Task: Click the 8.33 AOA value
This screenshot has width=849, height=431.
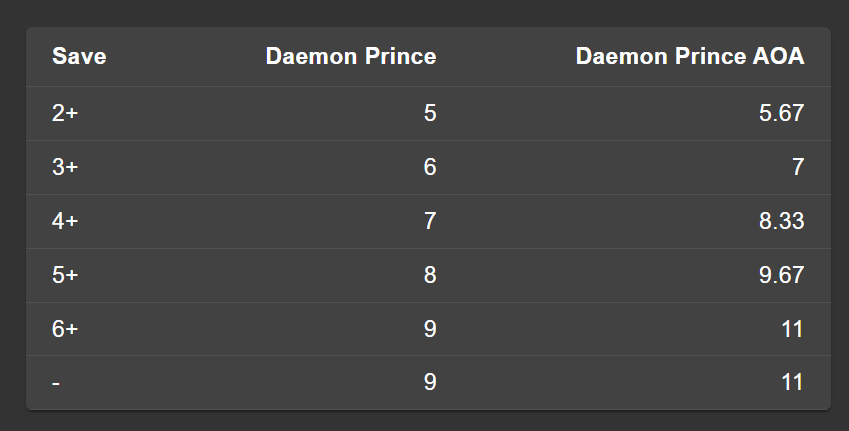Action: point(781,222)
